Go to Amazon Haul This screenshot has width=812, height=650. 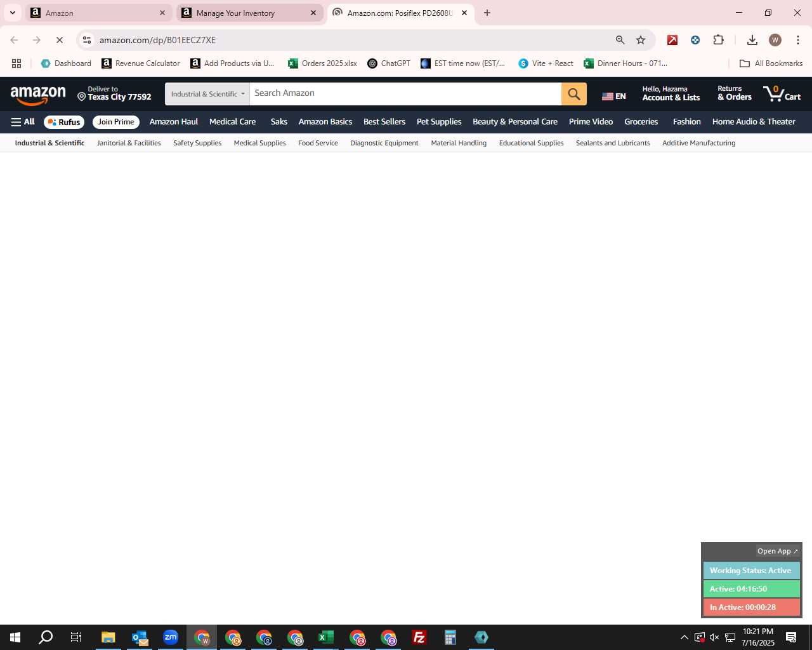pos(174,122)
